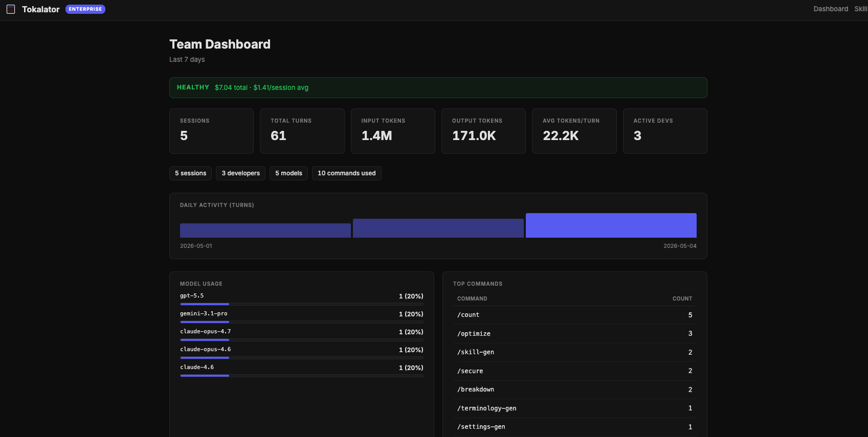Click the /breakdown command row

point(575,390)
